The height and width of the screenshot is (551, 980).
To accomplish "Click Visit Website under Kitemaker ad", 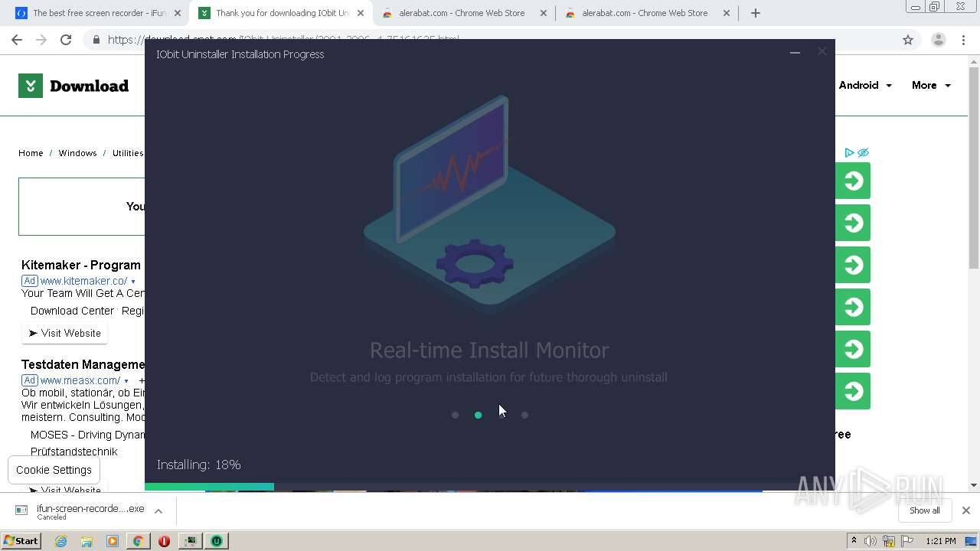I will 64,333.
